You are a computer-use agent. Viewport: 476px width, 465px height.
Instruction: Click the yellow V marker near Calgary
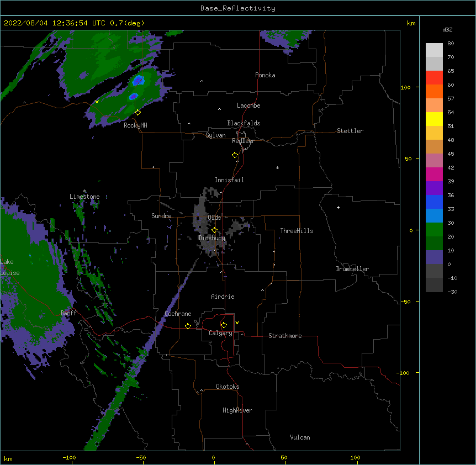point(237,323)
